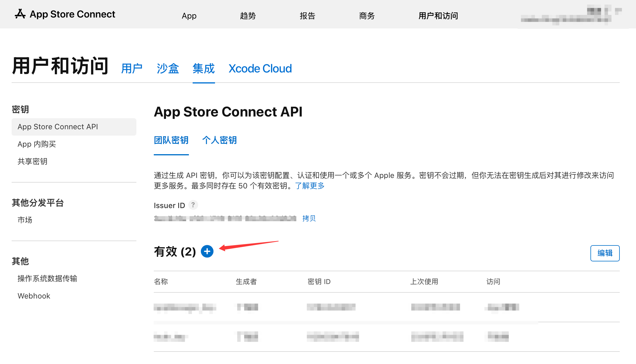The height and width of the screenshot is (364, 636).
Task: Switch to the Xcode Cloud tab
Action: pyautogui.click(x=260, y=69)
